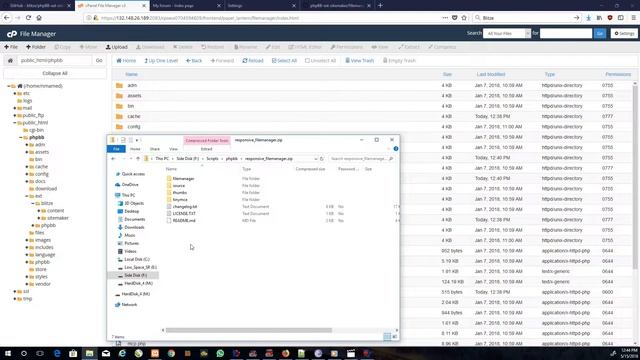This screenshot has width=640, height=360.
Task: Create a new folder with + Folder
Action: click(x=36, y=47)
